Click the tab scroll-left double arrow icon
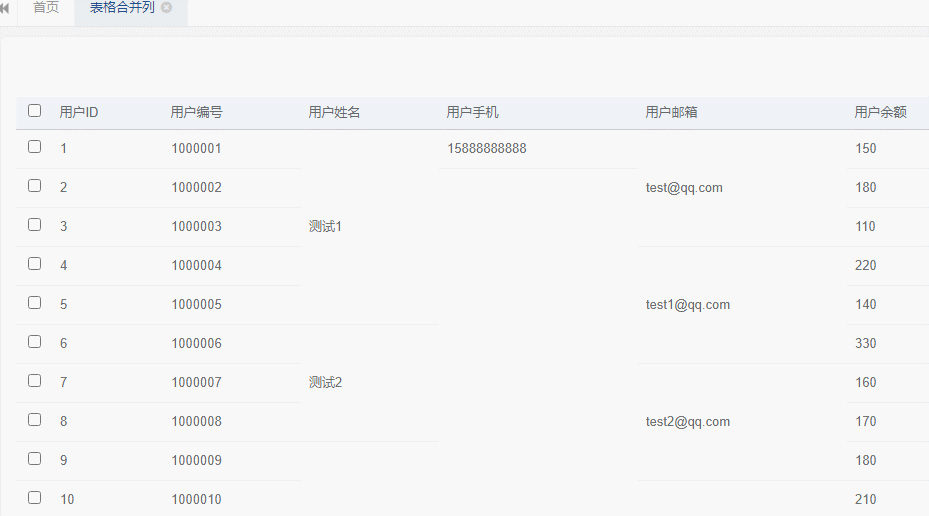 click(x=5, y=8)
